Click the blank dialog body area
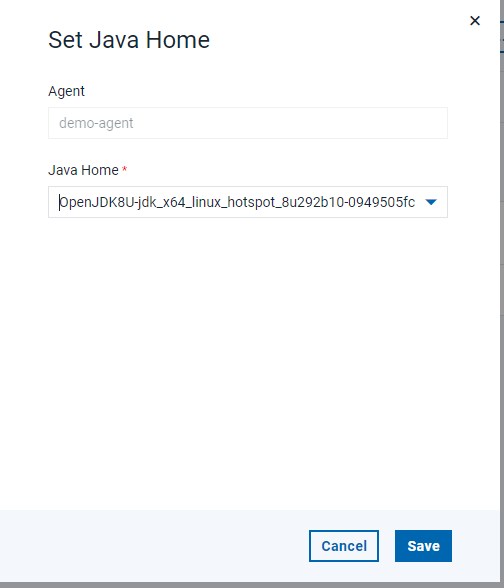Screen dimensions: 504x588 (248, 356)
